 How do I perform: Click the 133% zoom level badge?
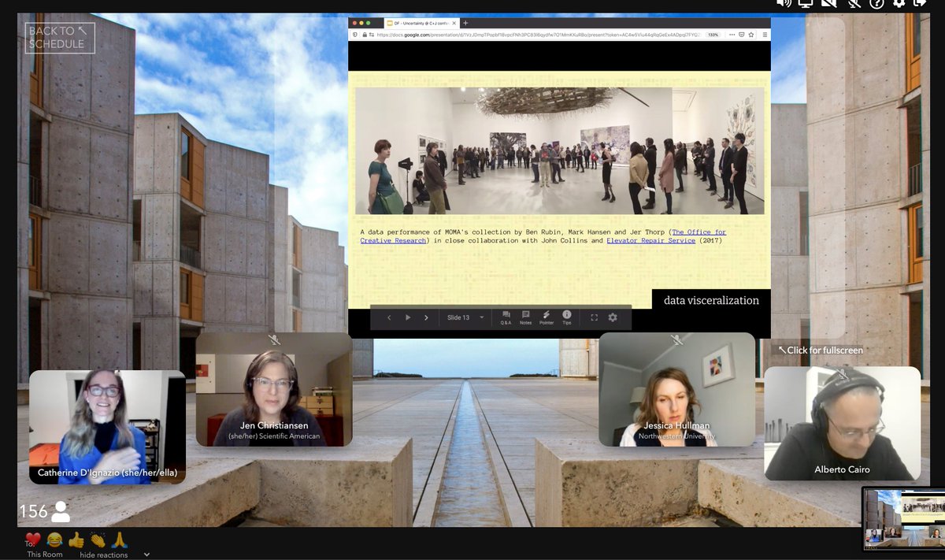tap(713, 35)
